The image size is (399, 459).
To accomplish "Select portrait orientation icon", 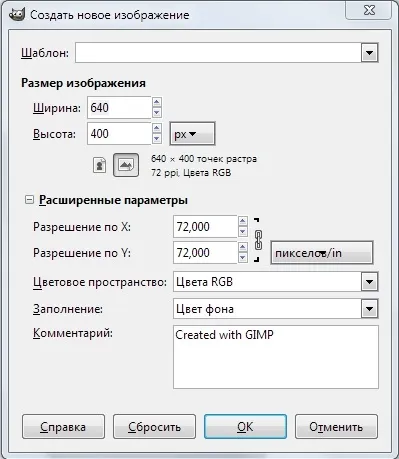I will tap(99, 165).
